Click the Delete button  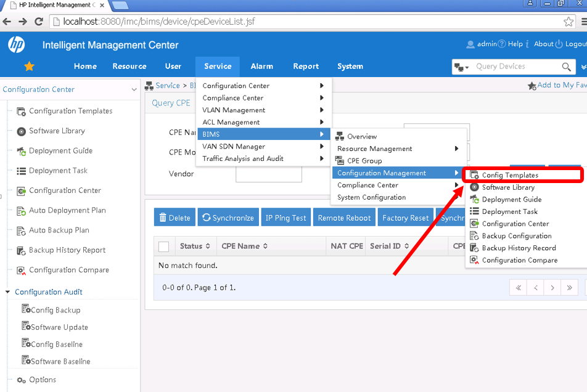[x=174, y=218]
